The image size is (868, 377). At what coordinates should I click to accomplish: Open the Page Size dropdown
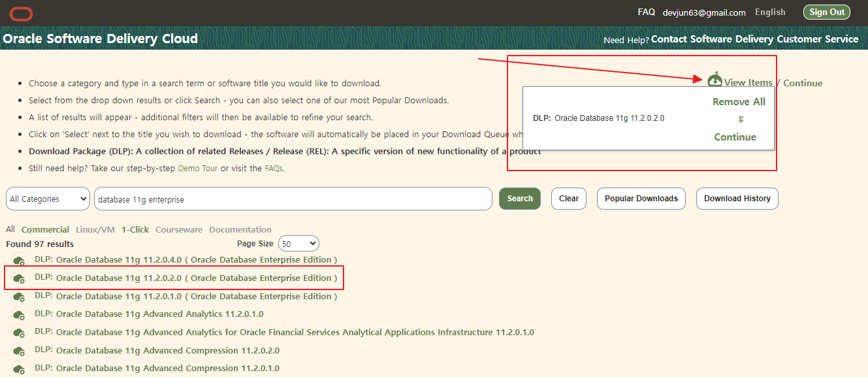tap(298, 244)
